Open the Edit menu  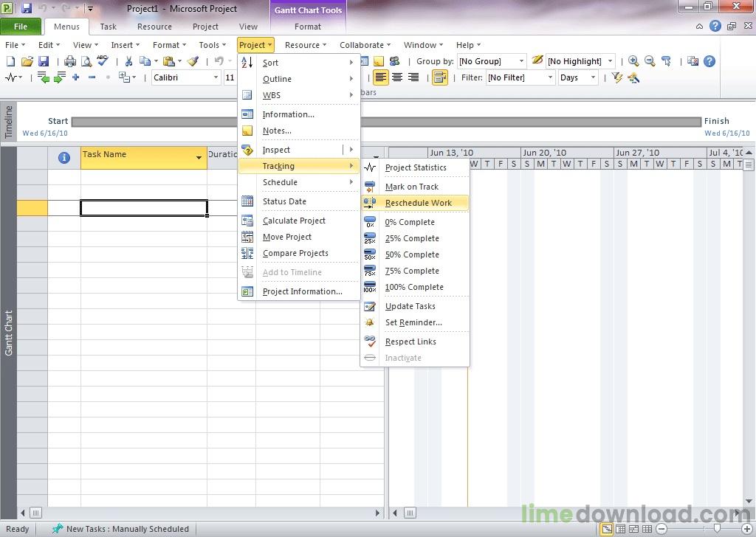pos(49,45)
